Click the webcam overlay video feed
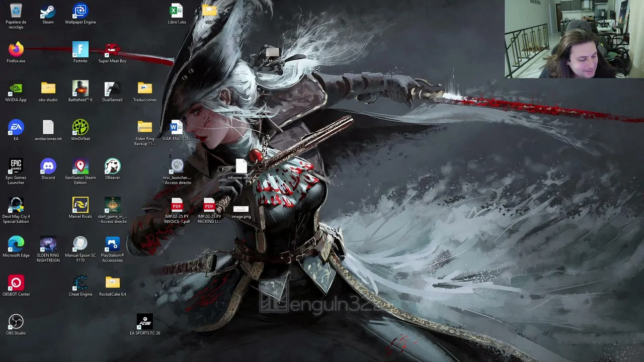This screenshot has height=362, width=644. click(574, 39)
